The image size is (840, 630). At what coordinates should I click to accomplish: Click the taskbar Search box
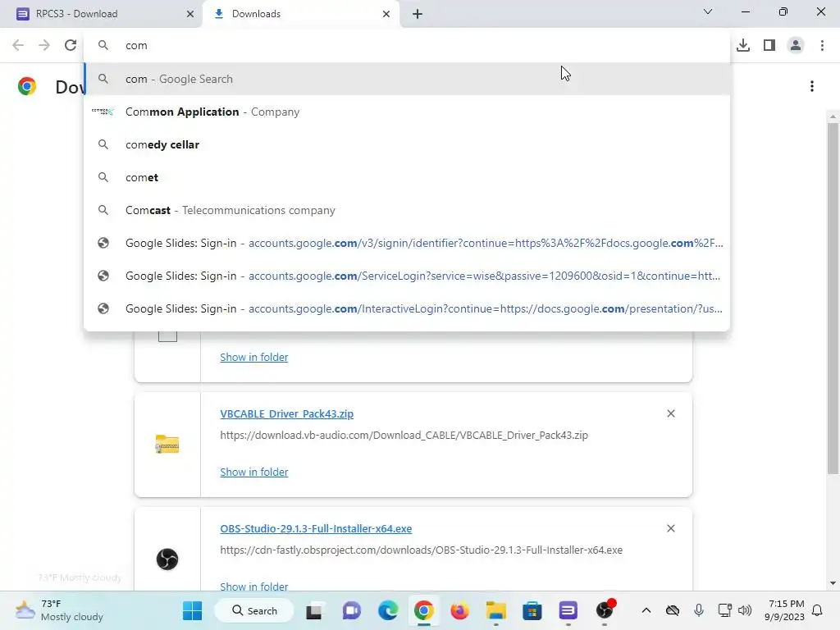254,610
